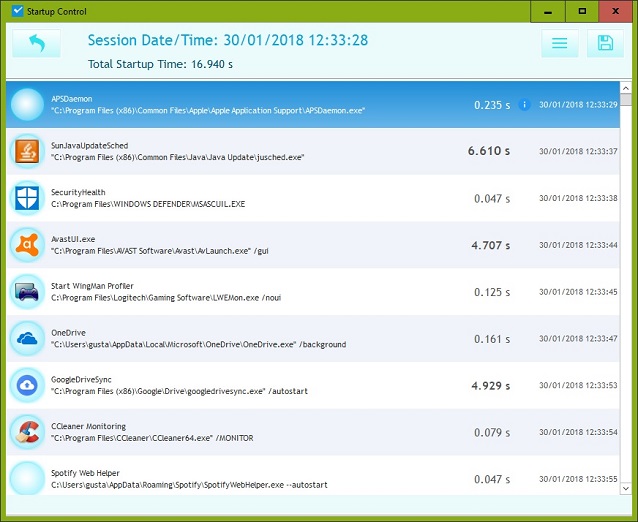Image resolution: width=638 pixels, height=522 pixels.
Task: Select the Start WingMan Profiler entry name
Action: coord(92,286)
